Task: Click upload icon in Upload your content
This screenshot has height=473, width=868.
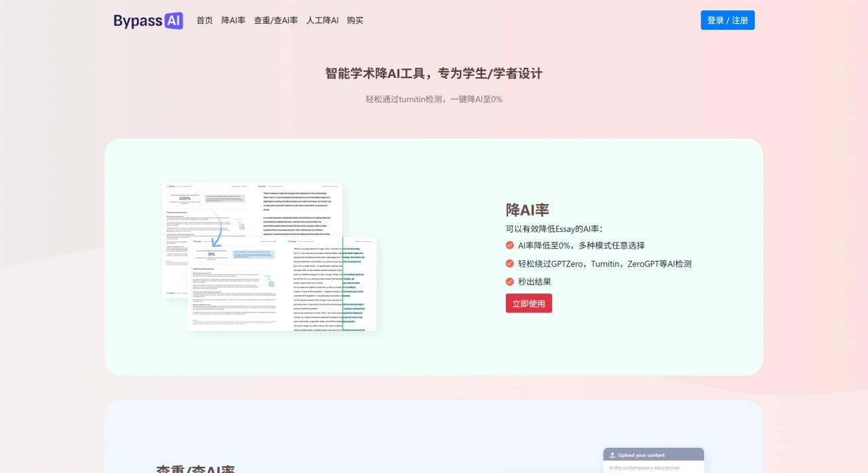Action: coord(612,455)
